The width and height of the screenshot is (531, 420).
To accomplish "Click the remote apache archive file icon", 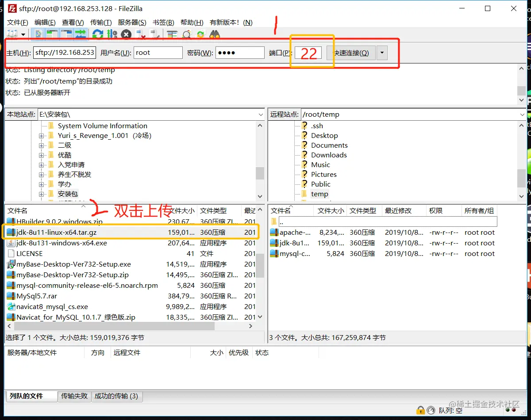I will click(x=274, y=232).
